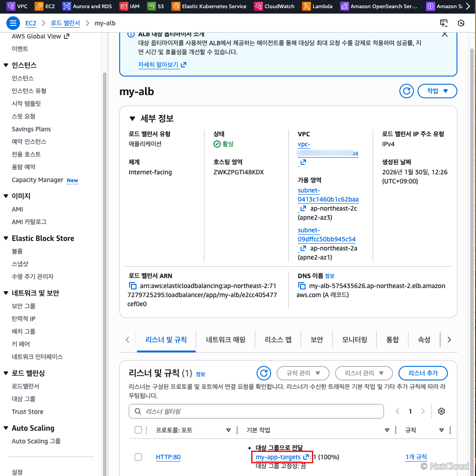The width and height of the screenshot is (476, 476).
Task: Open the HTTP:80 listener link
Action: click(x=168, y=457)
